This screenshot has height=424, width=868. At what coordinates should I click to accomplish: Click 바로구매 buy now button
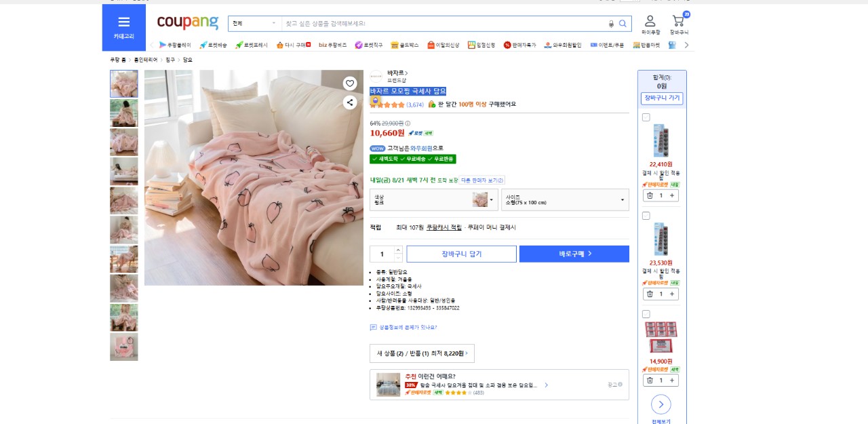pyautogui.click(x=574, y=254)
